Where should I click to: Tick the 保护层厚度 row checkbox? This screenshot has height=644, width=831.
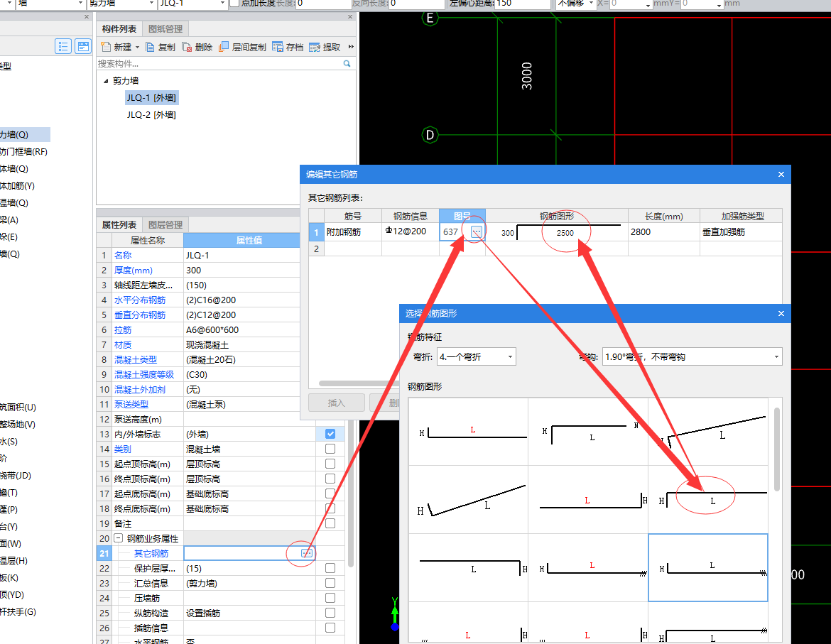(x=330, y=568)
